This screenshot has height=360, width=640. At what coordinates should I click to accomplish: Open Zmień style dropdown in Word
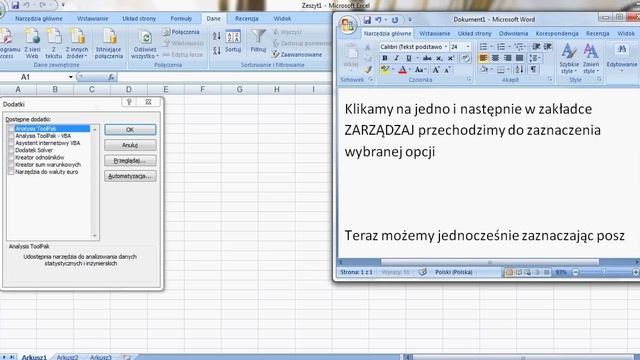click(x=591, y=58)
